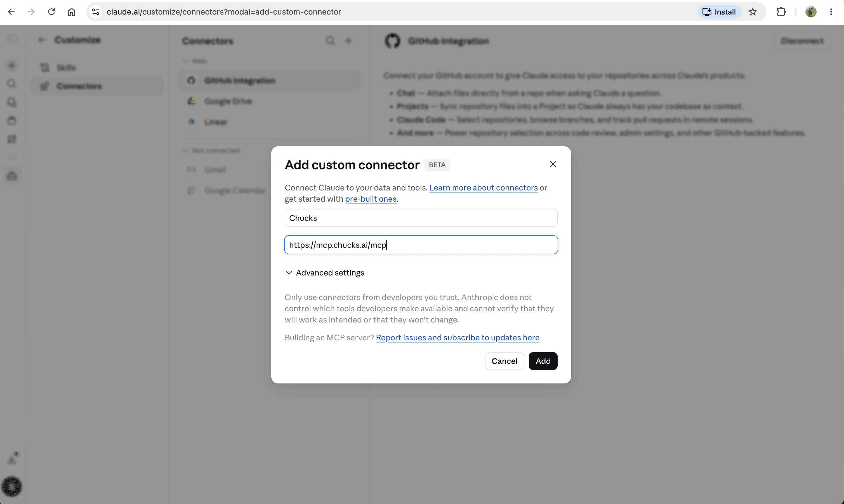Click the BETA badge in dialog title
844x504 pixels.
click(437, 165)
